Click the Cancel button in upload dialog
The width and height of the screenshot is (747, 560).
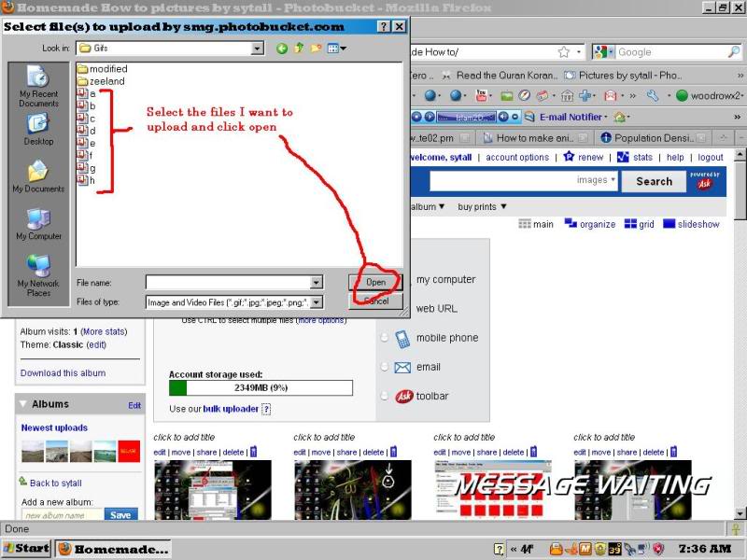[375, 301]
